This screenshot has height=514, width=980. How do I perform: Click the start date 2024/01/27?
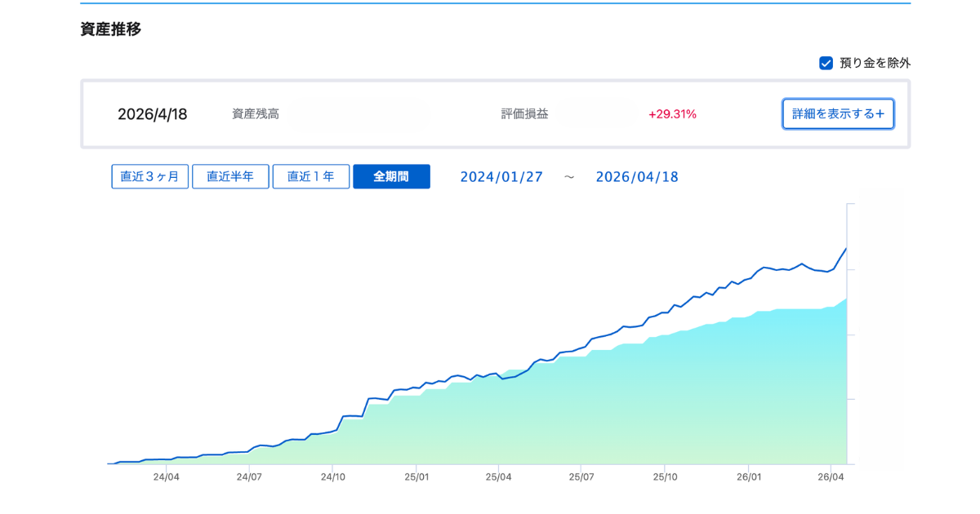pyautogui.click(x=501, y=177)
